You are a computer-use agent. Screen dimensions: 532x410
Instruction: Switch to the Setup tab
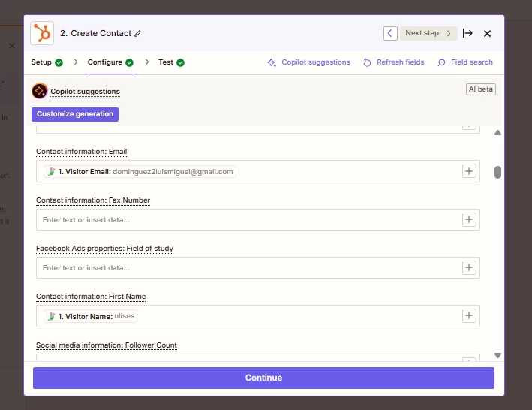(x=47, y=62)
